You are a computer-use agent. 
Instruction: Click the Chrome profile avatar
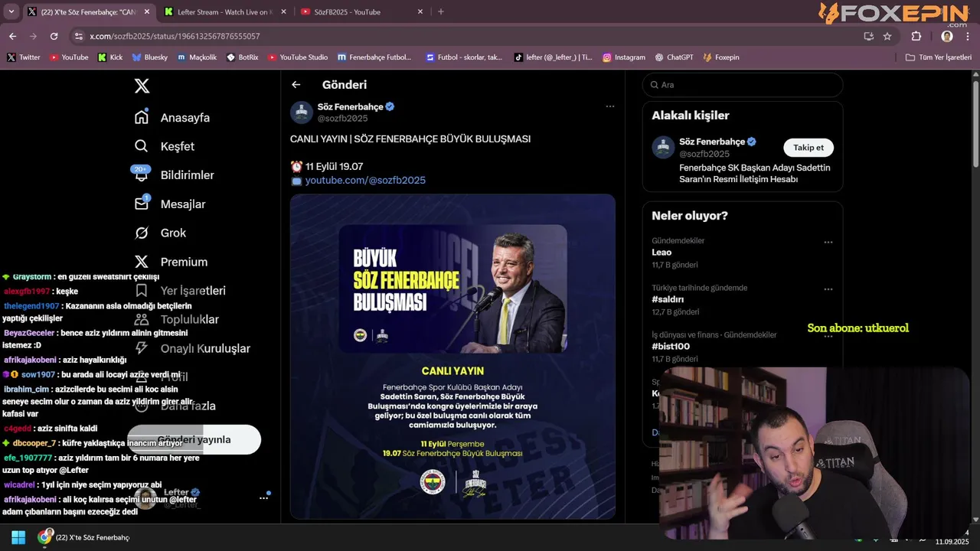[x=947, y=36]
